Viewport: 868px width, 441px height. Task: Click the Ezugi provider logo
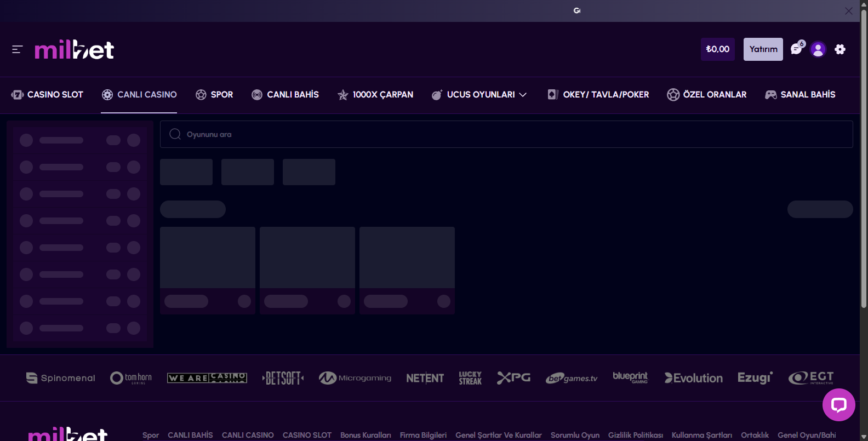(755, 378)
